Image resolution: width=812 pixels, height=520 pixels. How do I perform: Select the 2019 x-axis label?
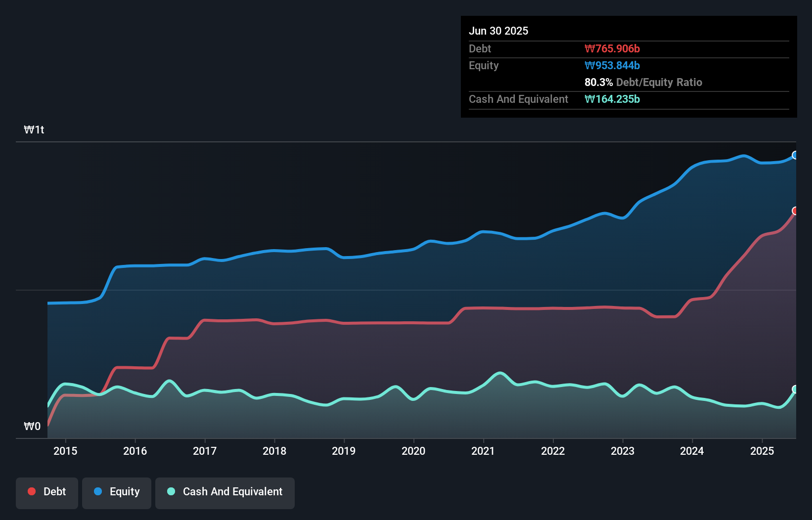(x=344, y=451)
